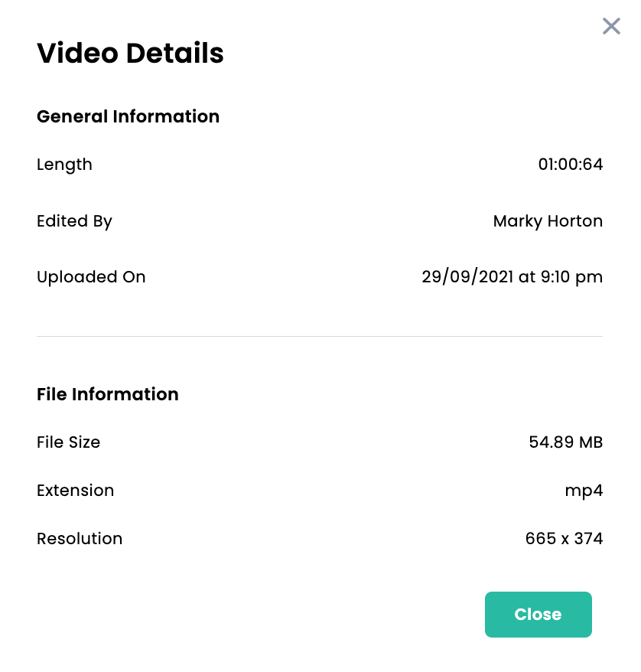Image resolution: width=641 pixels, height=672 pixels.
Task: Select the File Size label
Action: (x=69, y=442)
